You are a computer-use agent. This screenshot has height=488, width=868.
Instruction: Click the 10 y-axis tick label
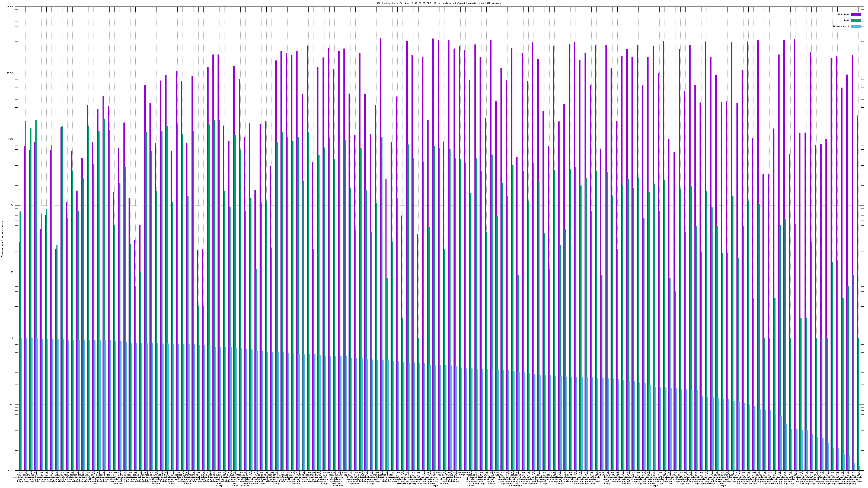[x=12, y=272]
